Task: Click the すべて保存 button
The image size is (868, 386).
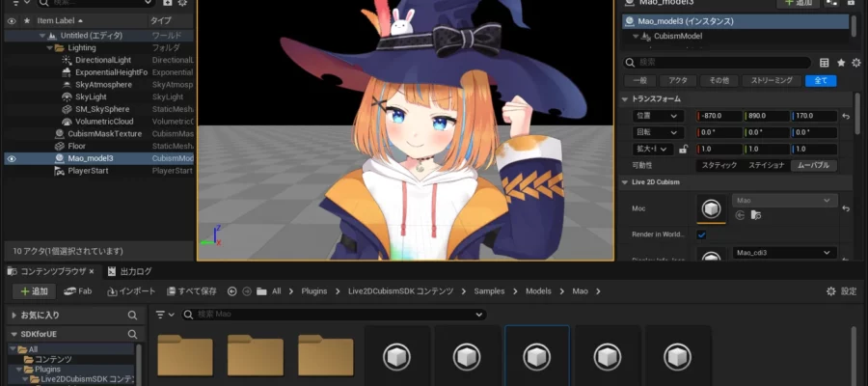Action: [191, 290]
